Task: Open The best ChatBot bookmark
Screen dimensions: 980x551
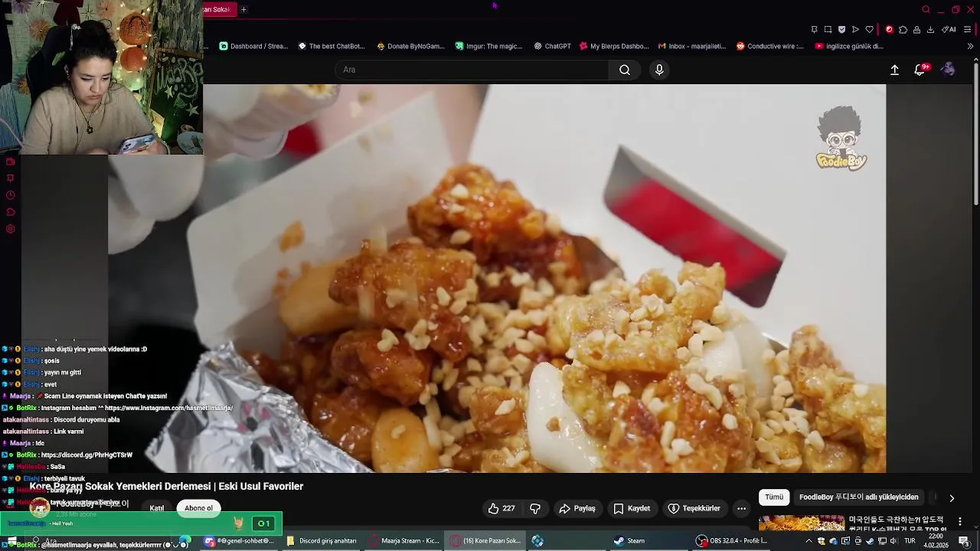Action: [x=331, y=46]
